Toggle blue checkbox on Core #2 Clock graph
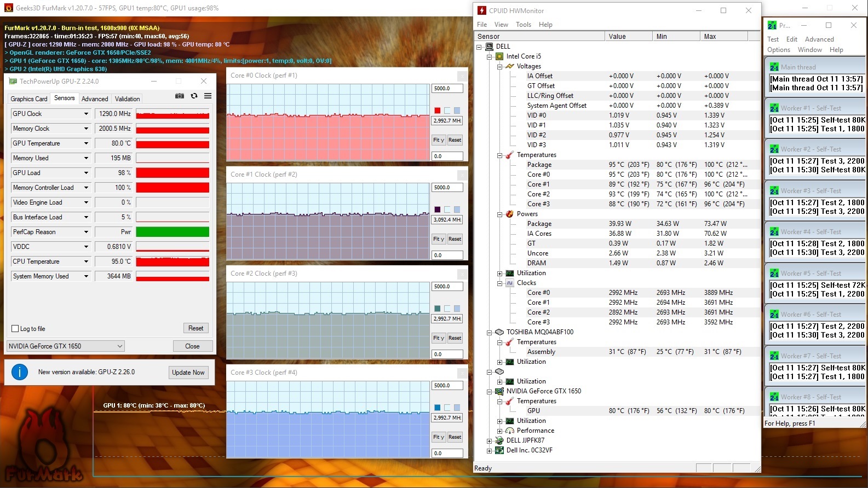Image resolution: width=868 pixels, height=488 pixels. pos(457,309)
